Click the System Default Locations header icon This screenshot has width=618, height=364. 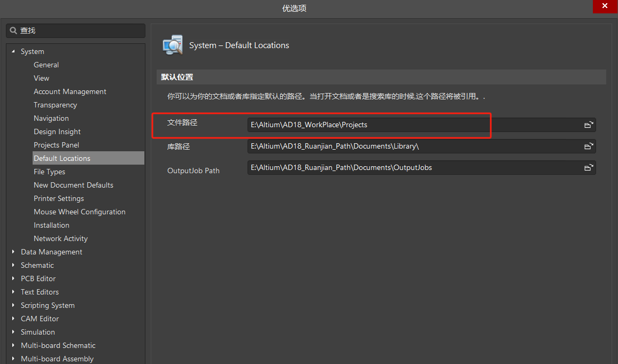(172, 45)
